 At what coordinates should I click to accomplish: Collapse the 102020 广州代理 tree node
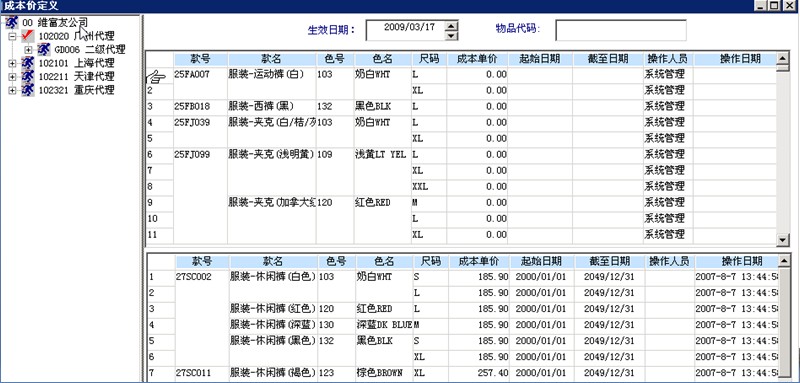pos(12,36)
